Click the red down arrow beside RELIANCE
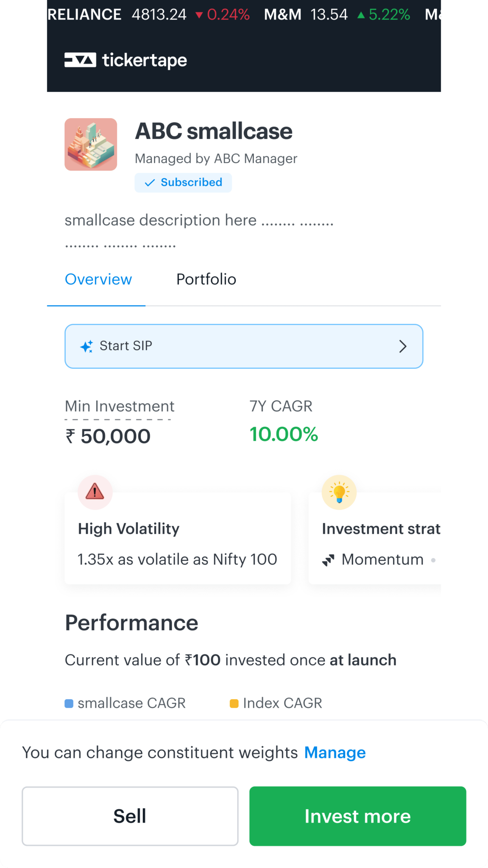This screenshot has height=868, width=488. (199, 14)
